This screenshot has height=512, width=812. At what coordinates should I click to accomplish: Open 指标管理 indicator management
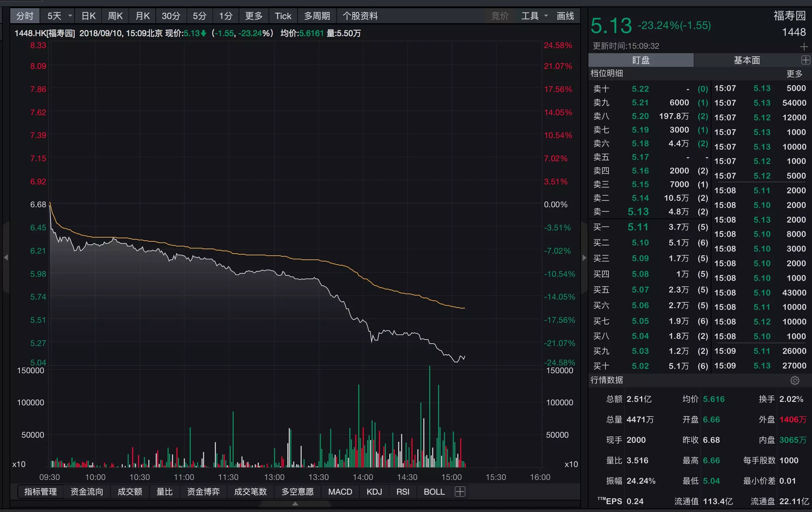41,492
